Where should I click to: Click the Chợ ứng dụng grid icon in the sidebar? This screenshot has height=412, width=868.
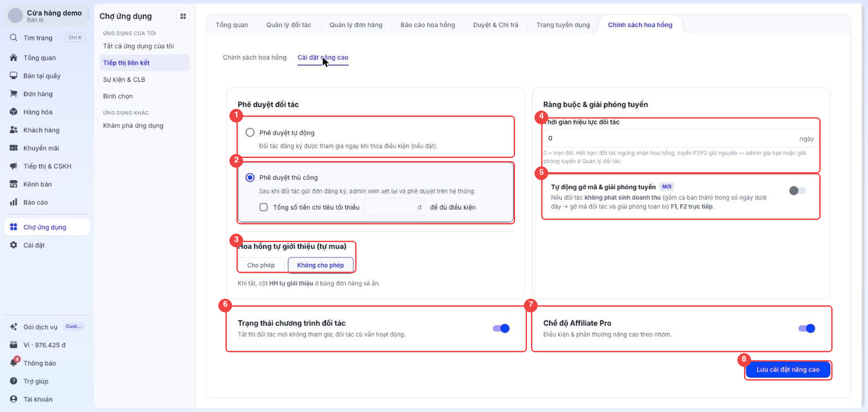[x=14, y=227]
